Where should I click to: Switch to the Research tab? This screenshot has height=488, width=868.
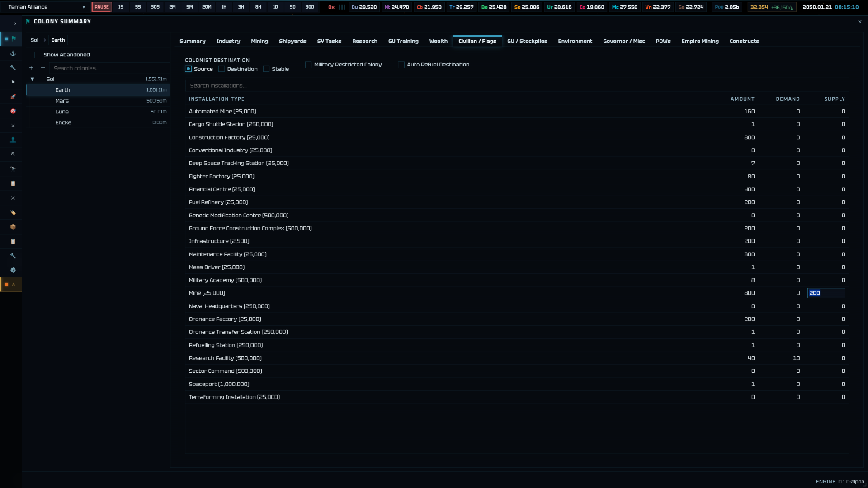coord(365,41)
